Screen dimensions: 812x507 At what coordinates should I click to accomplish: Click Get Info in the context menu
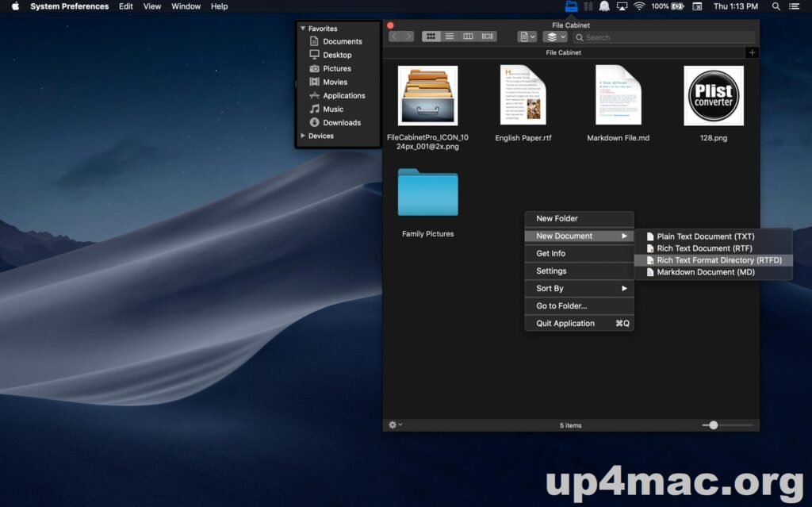[550, 252]
